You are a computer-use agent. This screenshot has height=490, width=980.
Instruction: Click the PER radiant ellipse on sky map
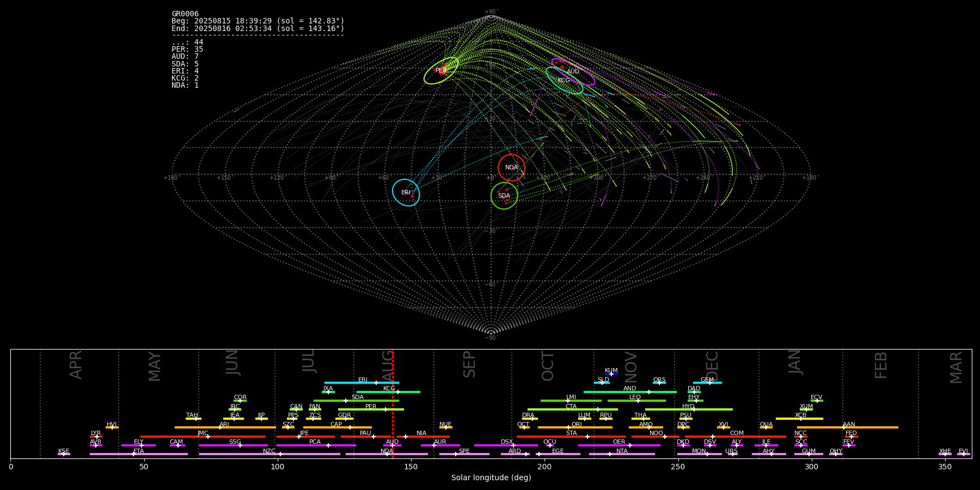(x=441, y=71)
